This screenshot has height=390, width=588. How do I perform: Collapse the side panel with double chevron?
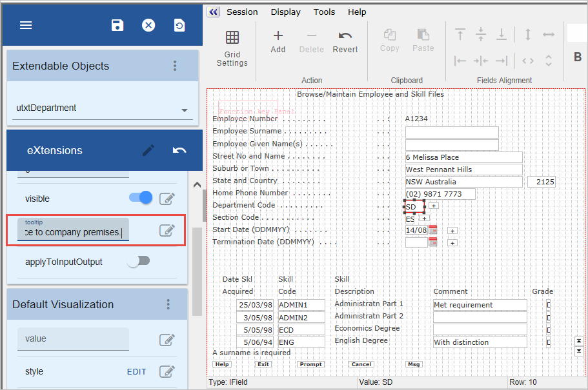pos(214,12)
